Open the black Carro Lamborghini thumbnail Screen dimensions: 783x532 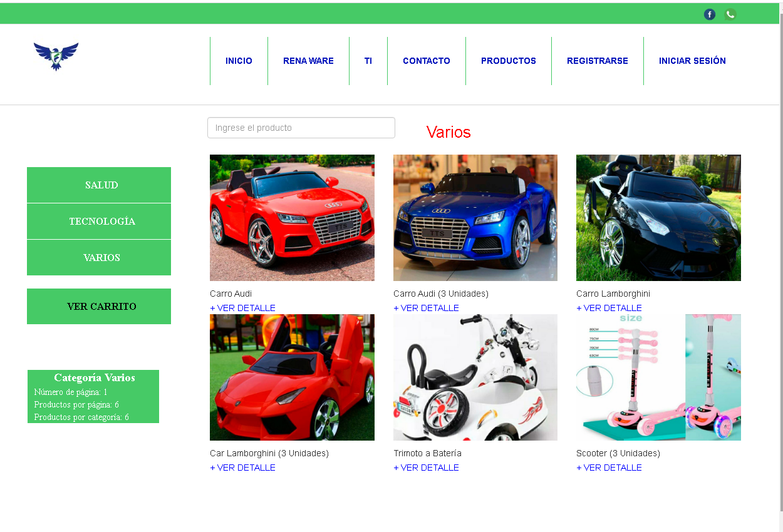[x=658, y=218]
